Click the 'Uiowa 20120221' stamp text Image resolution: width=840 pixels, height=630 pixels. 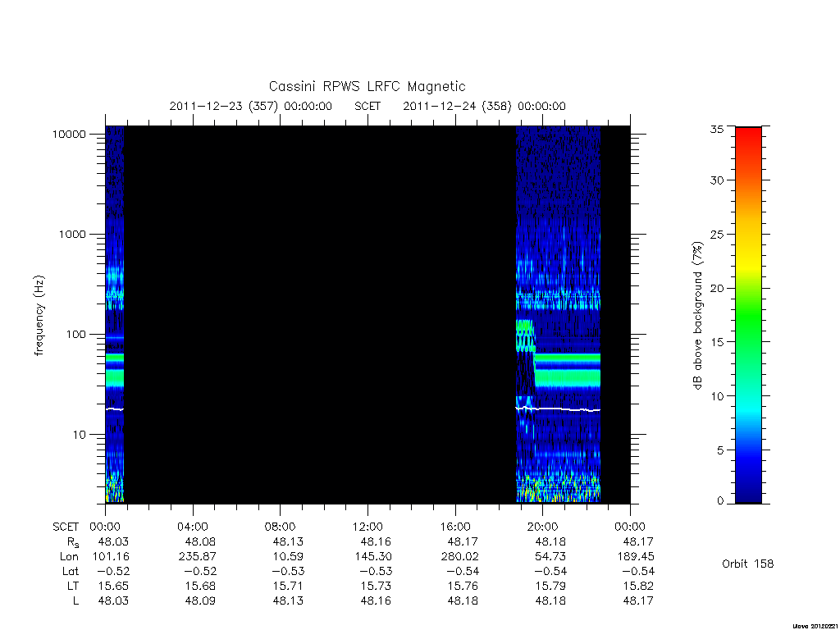[816, 626]
